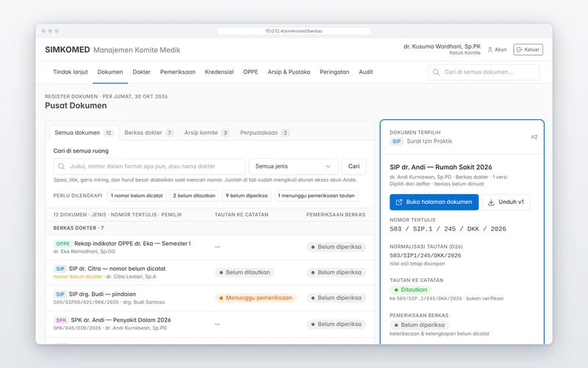Click the 'Pemeriksaan berkas' column header

[336, 215]
